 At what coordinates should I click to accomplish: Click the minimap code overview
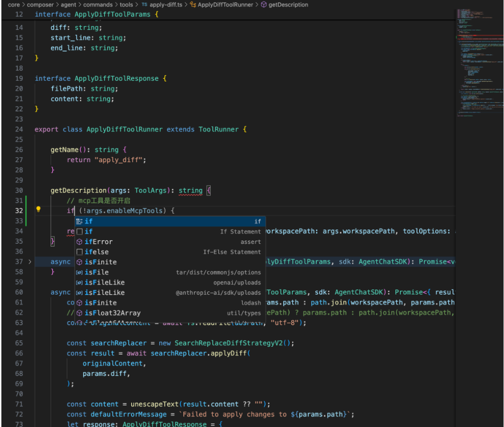pyautogui.click(x=480, y=62)
